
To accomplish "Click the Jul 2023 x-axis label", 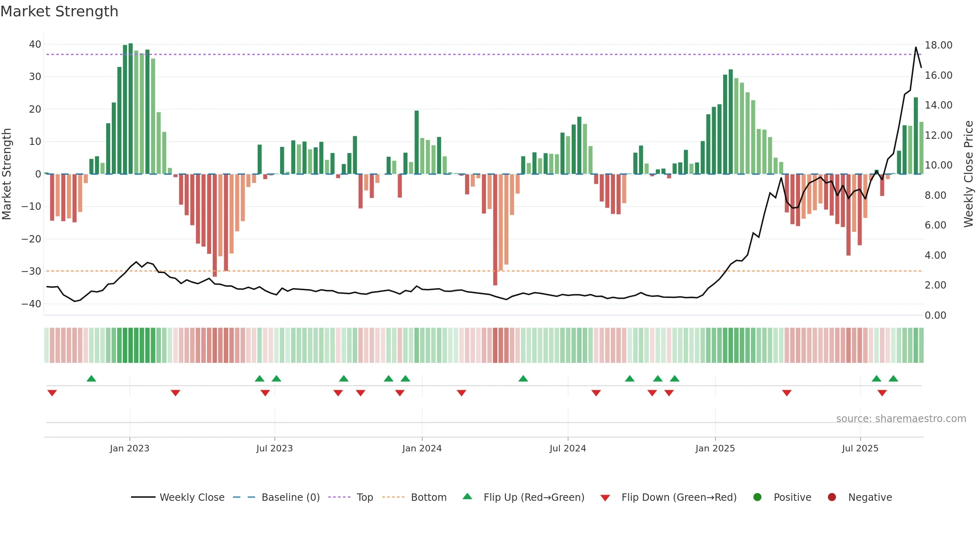I will pos(274,449).
